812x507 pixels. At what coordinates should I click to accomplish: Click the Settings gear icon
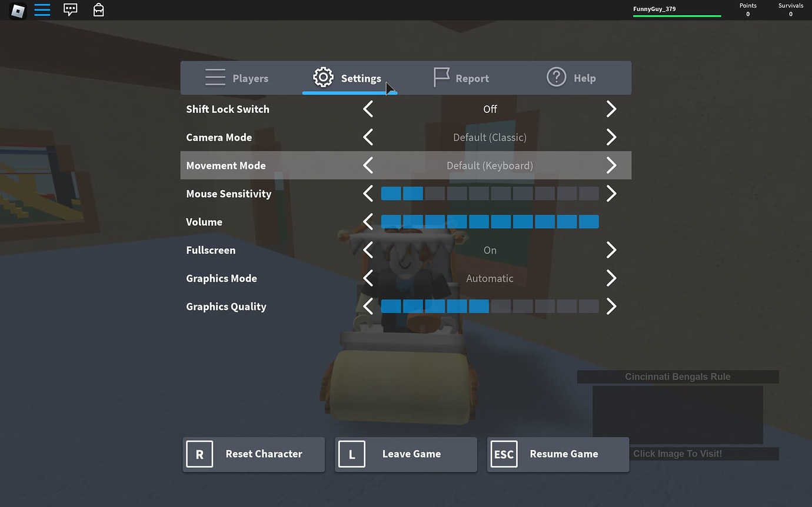[323, 77]
